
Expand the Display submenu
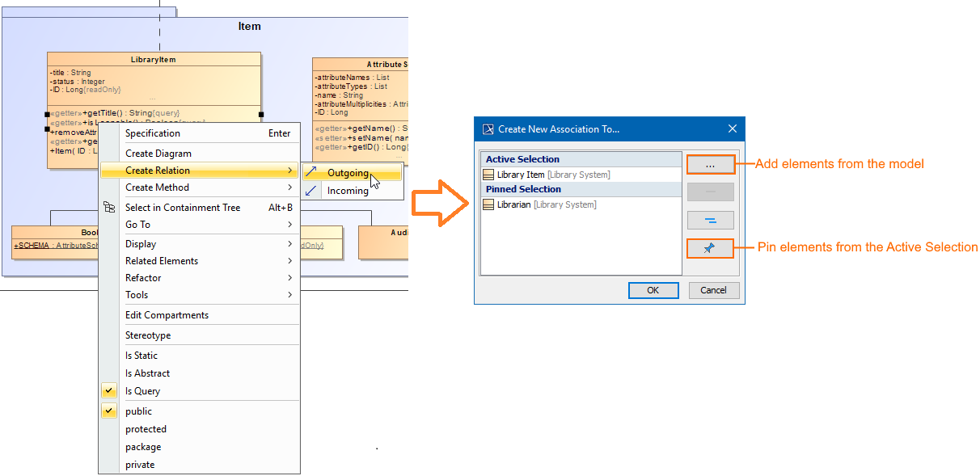click(x=199, y=244)
